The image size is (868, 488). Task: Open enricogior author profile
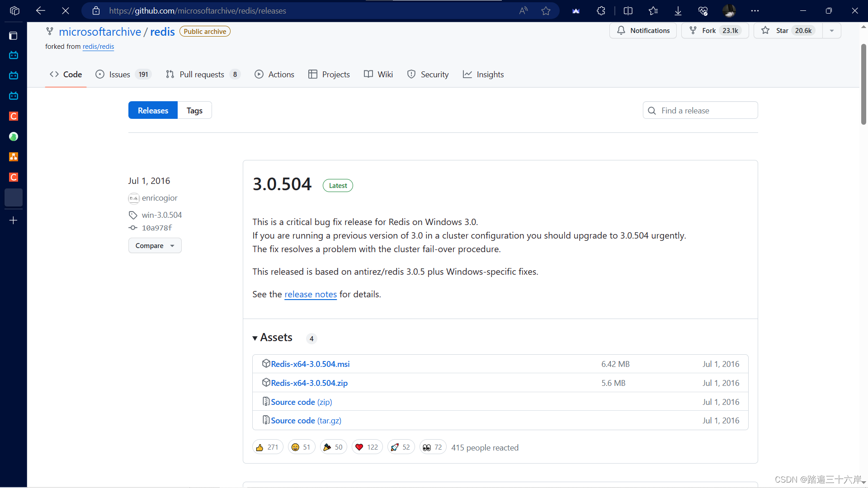pyautogui.click(x=159, y=198)
